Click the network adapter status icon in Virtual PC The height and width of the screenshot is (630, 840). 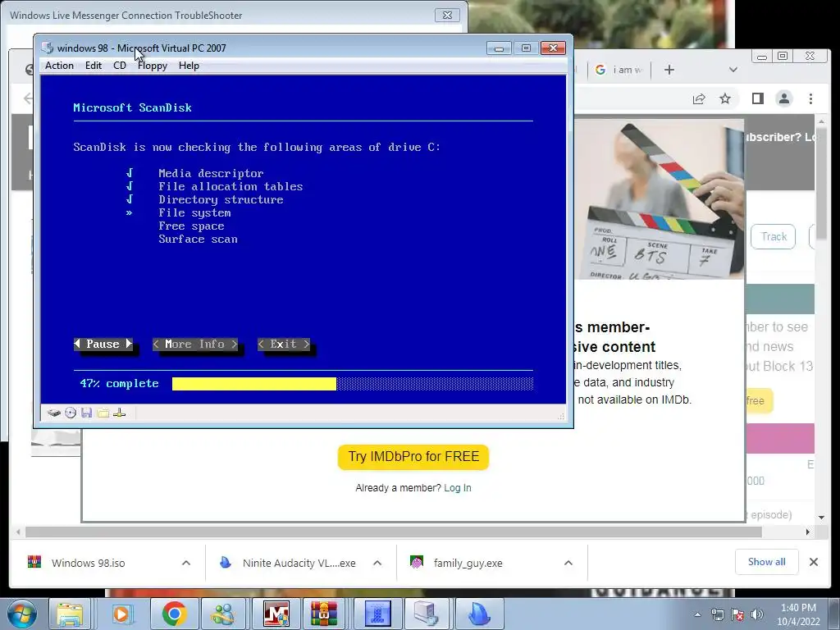120,413
